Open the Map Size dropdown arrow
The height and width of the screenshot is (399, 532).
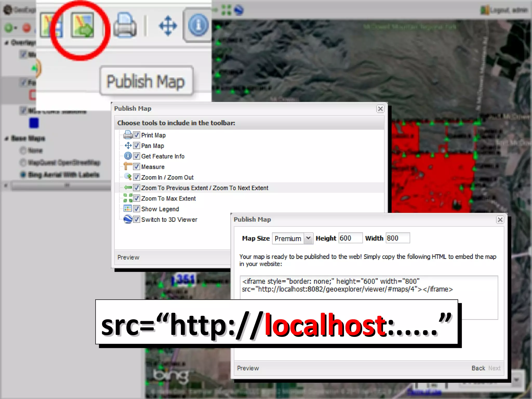[x=308, y=238]
